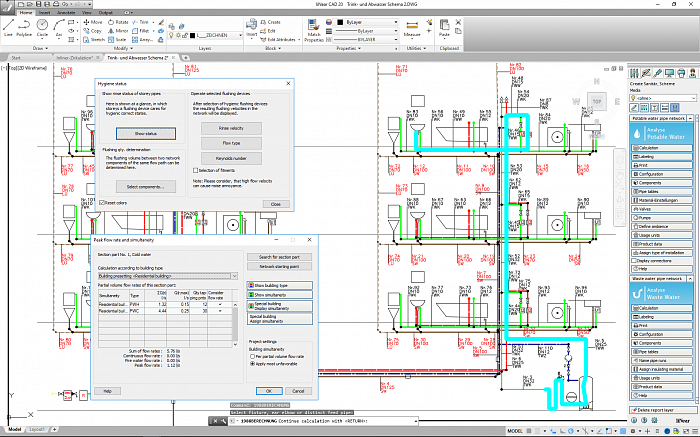Click the Copy tool in Modify panel
The image size is (700, 437).
92,31
